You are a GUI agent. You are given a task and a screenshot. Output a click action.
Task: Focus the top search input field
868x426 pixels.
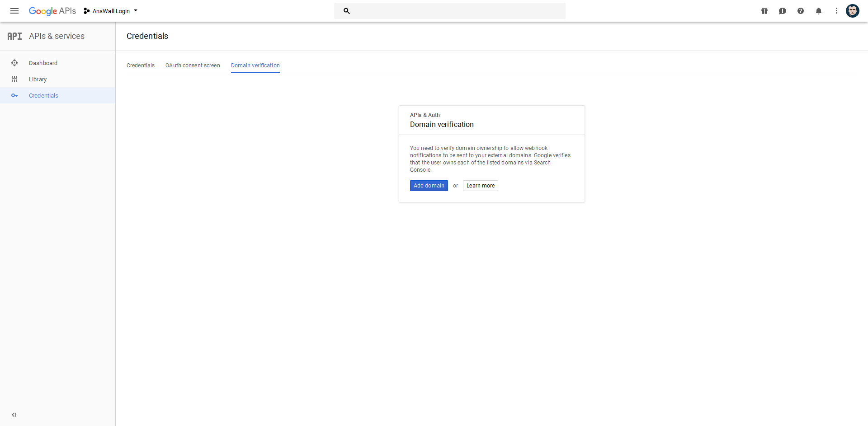point(450,11)
